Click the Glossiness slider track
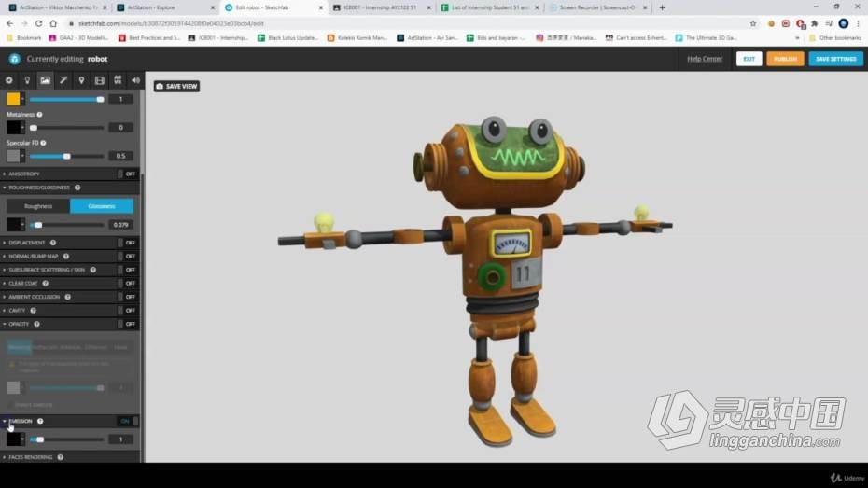The image size is (868, 488). pos(66,225)
